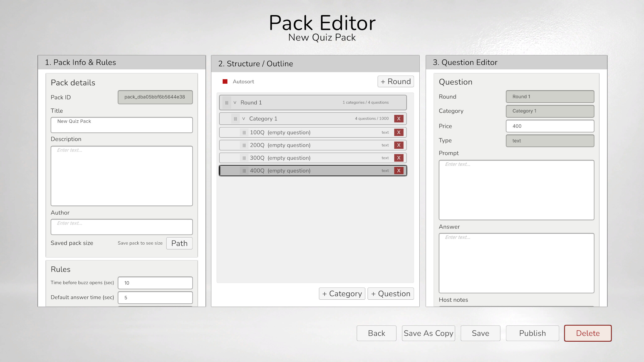
Task: Collapse Category 1 with its chevron
Action: pos(244,119)
